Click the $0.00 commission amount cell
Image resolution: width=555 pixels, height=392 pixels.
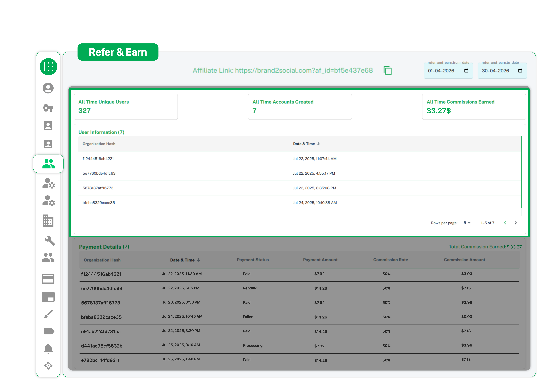click(467, 316)
